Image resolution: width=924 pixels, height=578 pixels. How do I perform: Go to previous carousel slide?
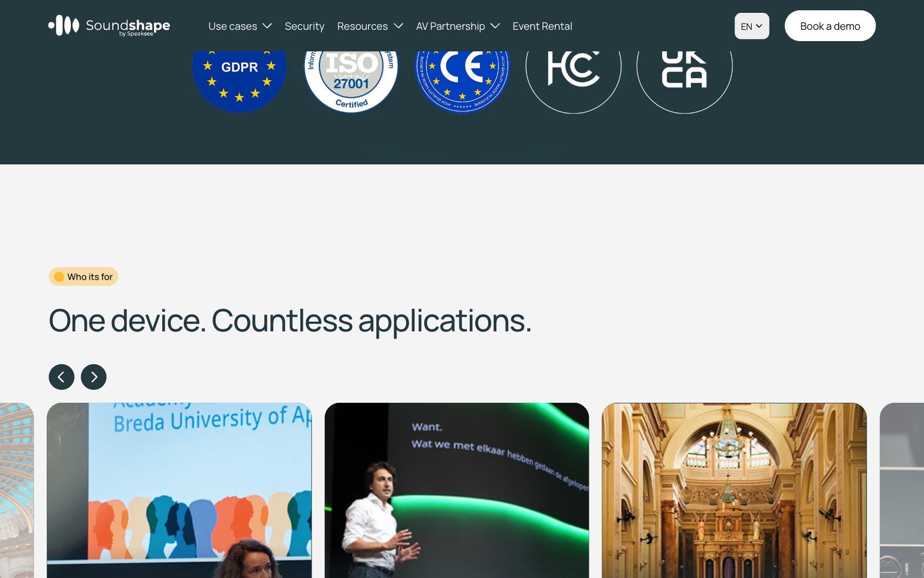point(62,377)
